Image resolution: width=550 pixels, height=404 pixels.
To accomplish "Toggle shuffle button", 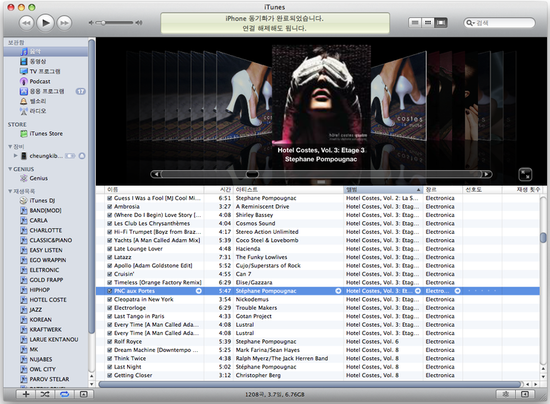I will coord(45,394).
